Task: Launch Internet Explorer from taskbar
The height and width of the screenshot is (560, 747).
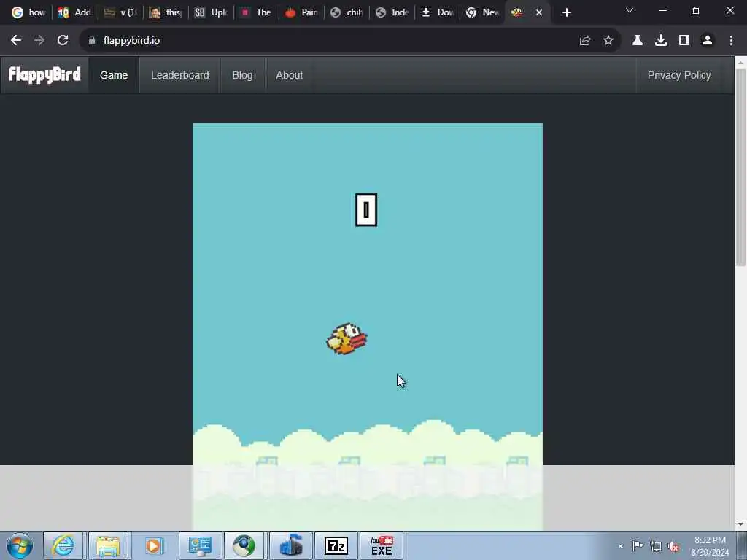Action: pos(63,545)
